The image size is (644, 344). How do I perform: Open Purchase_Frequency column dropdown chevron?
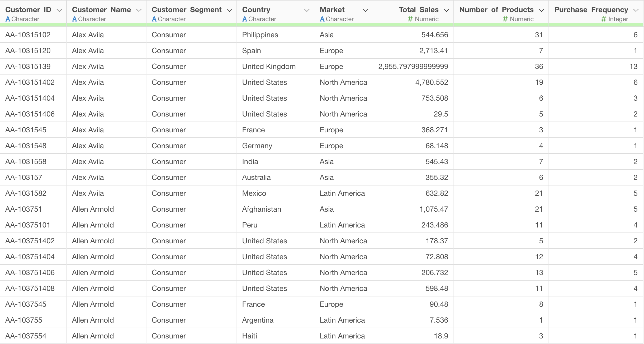coord(636,10)
